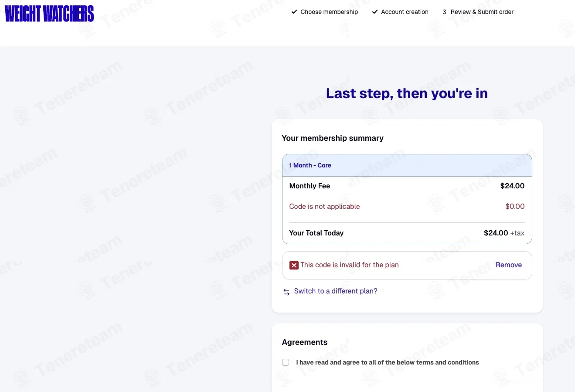Viewport: 575px width, 392px height.
Task: Return to the Account creation step
Action: (405, 12)
